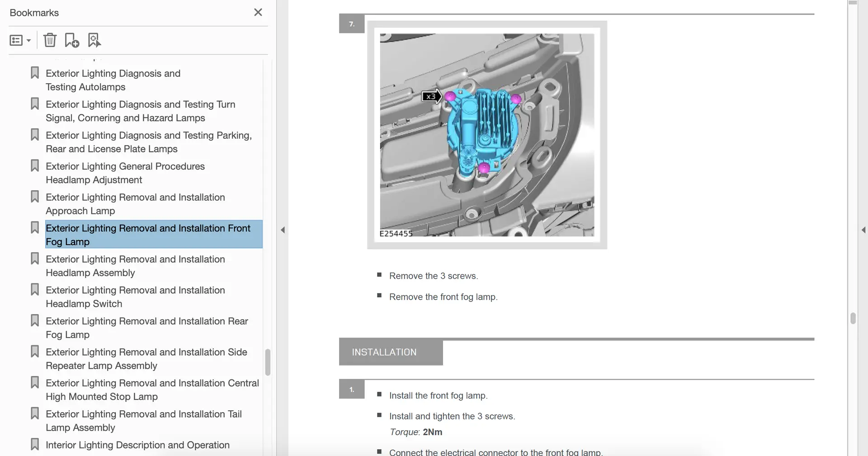Click bookmark icon beside Side Repeater Lamp entry
The image size is (868, 456).
tap(35, 352)
